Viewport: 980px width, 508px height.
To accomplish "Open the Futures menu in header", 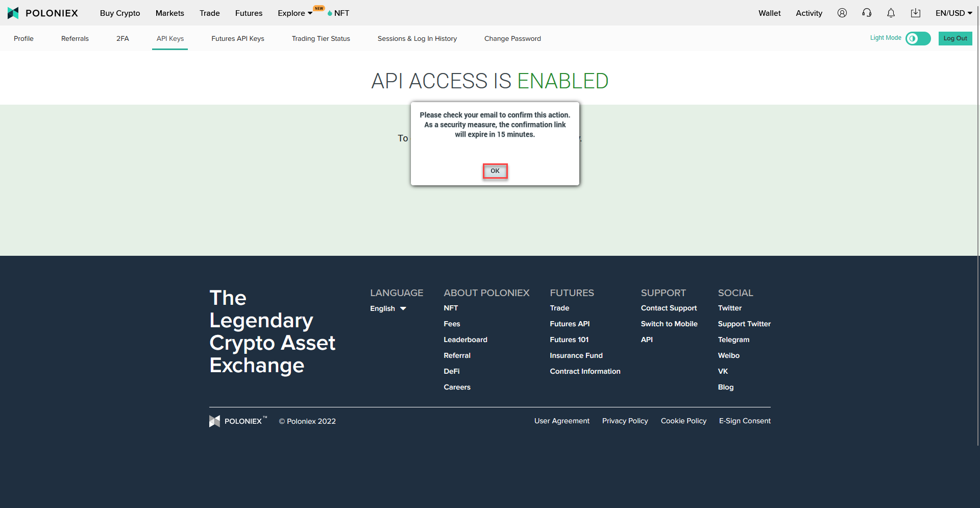I will tap(249, 13).
